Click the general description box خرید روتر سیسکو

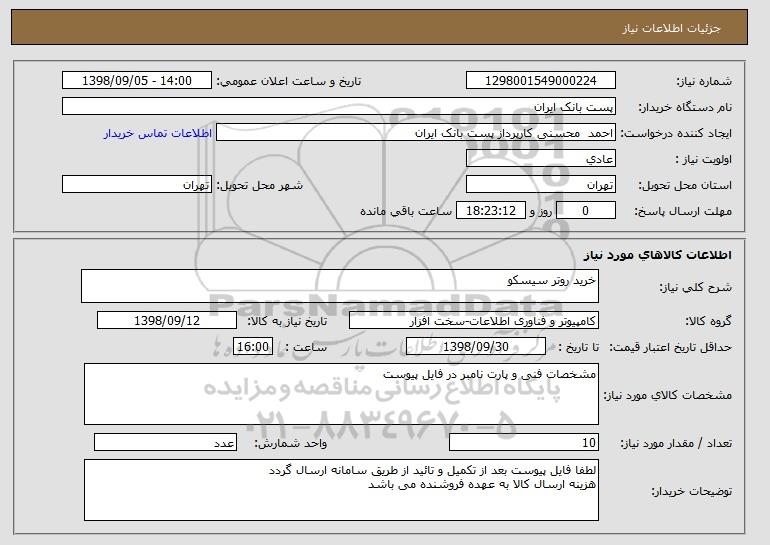coord(340,286)
